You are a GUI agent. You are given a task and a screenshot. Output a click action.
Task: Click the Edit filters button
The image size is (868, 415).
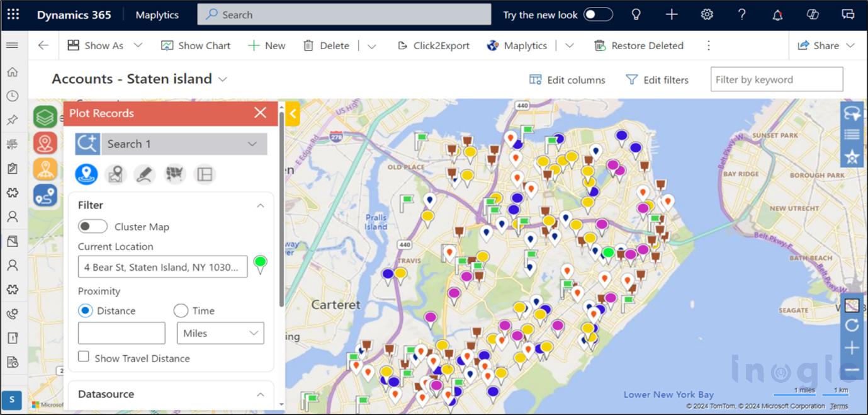(657, 80)
